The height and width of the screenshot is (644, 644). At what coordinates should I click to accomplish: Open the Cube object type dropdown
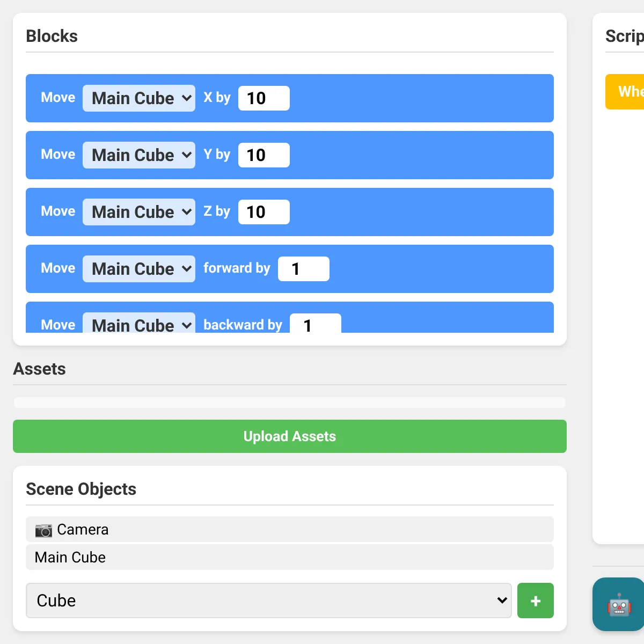click(269, 601)
